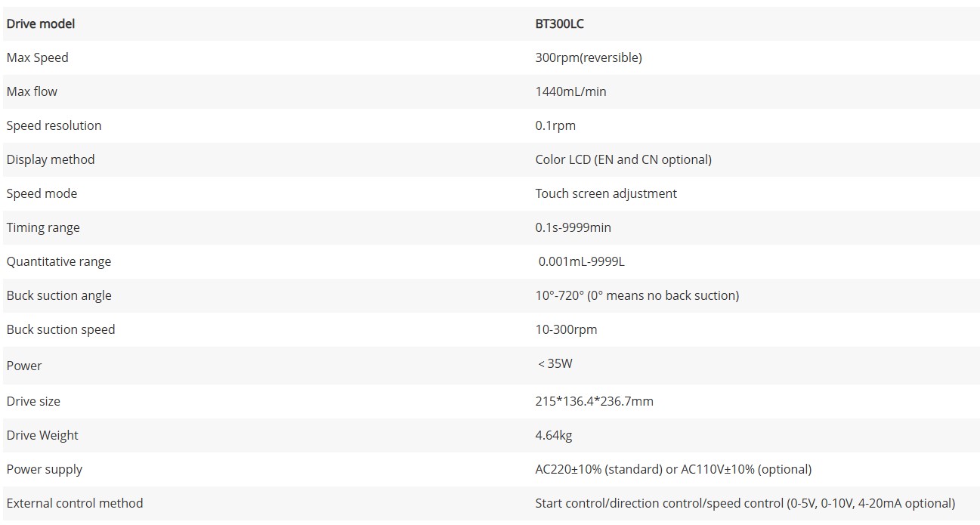The height and width of the screenshot is (525, 980).
Task: Select the <35W power value
Action: click(555, 363)
